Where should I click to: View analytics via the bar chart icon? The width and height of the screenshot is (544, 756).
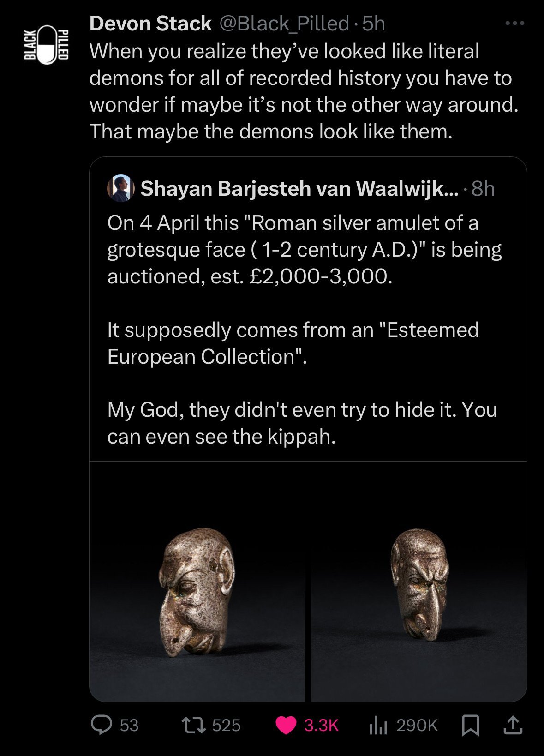point(377,725)
